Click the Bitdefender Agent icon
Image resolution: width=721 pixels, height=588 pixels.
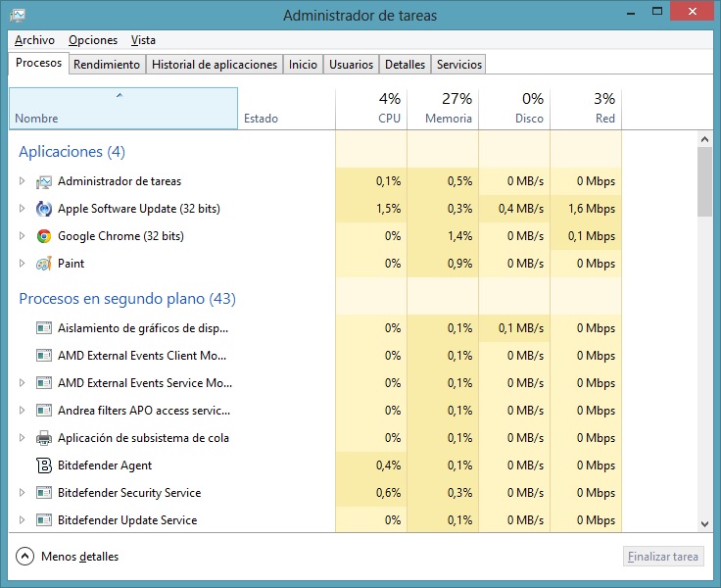(x=43, y=465)
